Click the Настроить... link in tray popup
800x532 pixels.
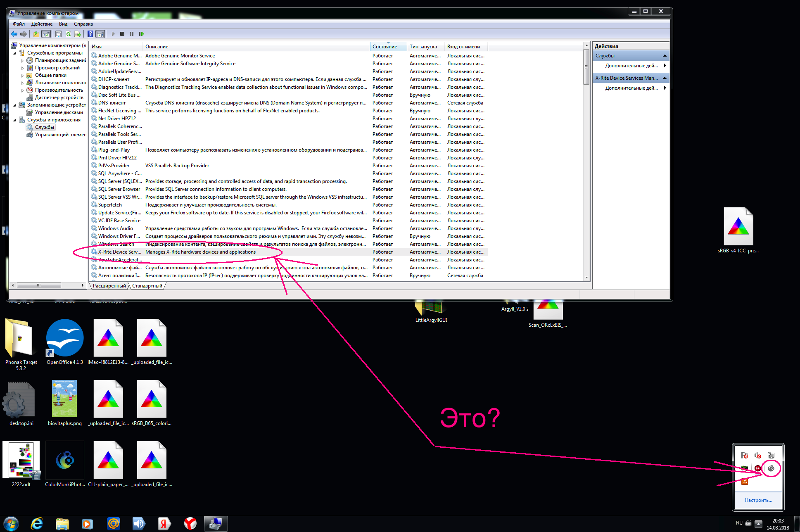pos(758,500)
